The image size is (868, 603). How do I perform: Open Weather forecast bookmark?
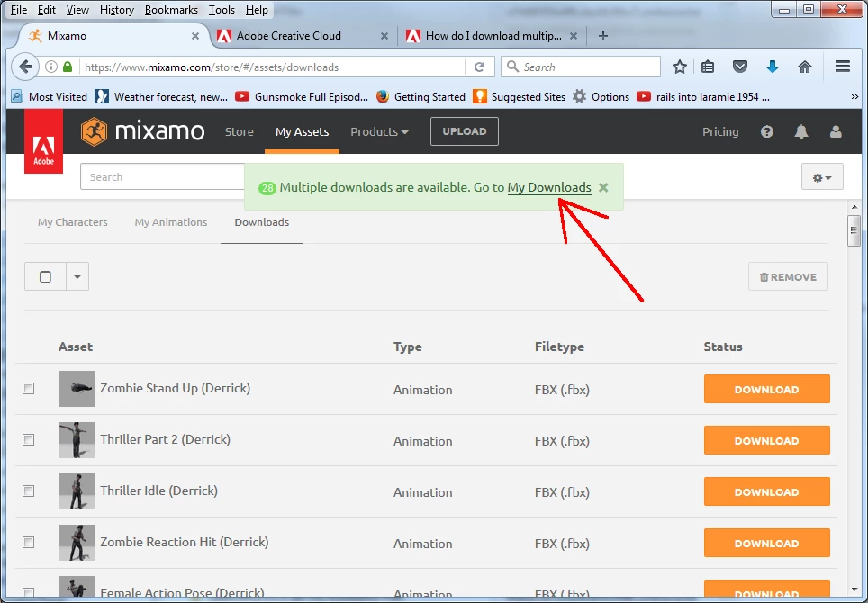click(161, 97)
